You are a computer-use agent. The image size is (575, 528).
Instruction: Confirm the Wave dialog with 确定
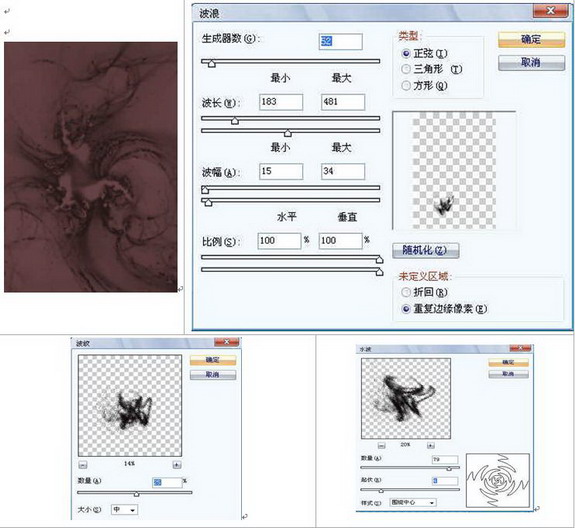(531, 40)
